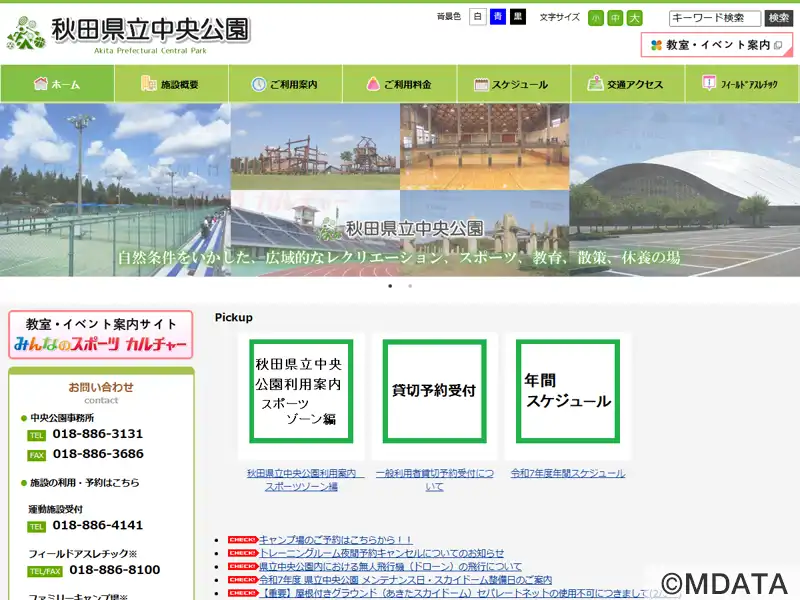Screen dimensions: 800x600
Task: Select white background color swatch
Action: 478,17
